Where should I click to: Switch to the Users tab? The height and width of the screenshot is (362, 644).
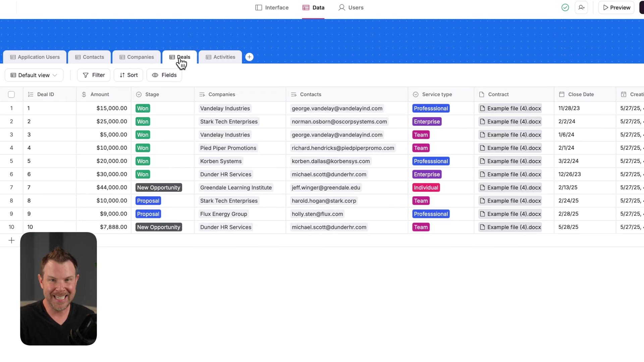point(351,7)
